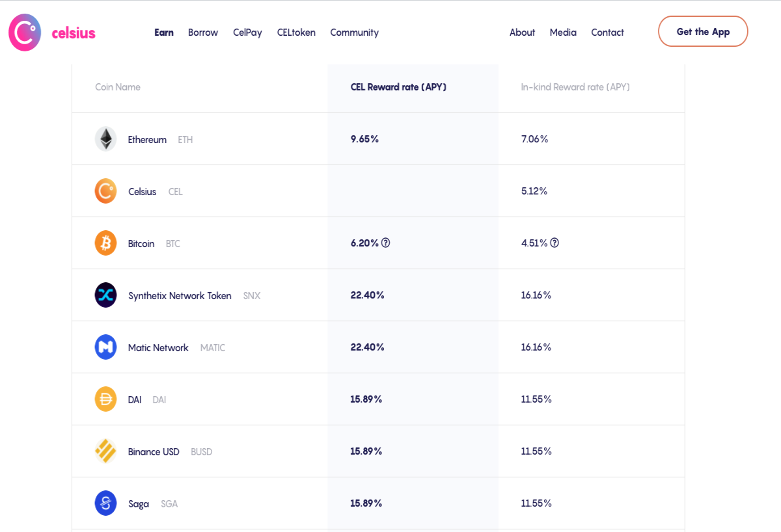
Task: Click the Ethereum coin icon
Action: [x=105, y=139]
